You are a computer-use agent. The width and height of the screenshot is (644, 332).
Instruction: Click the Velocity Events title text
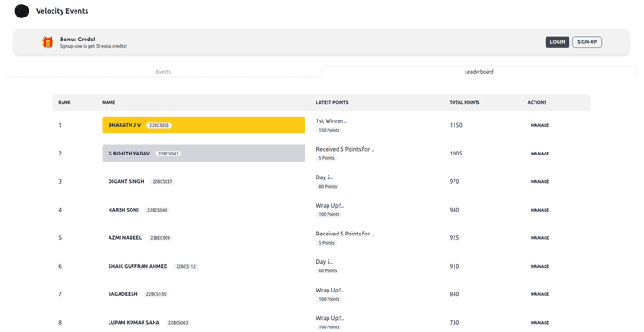[62, 11]
